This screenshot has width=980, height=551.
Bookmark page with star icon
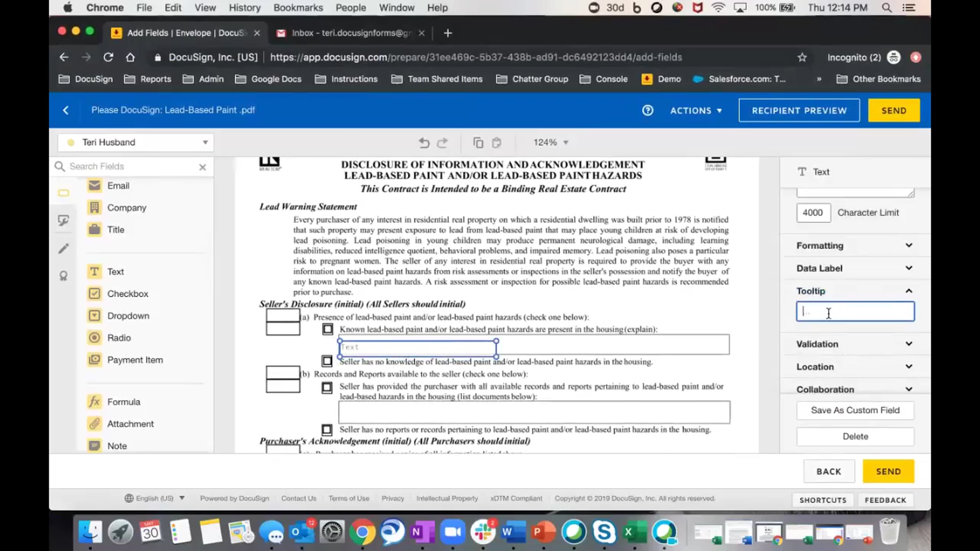pyautogui.click(x=802, y=58)
